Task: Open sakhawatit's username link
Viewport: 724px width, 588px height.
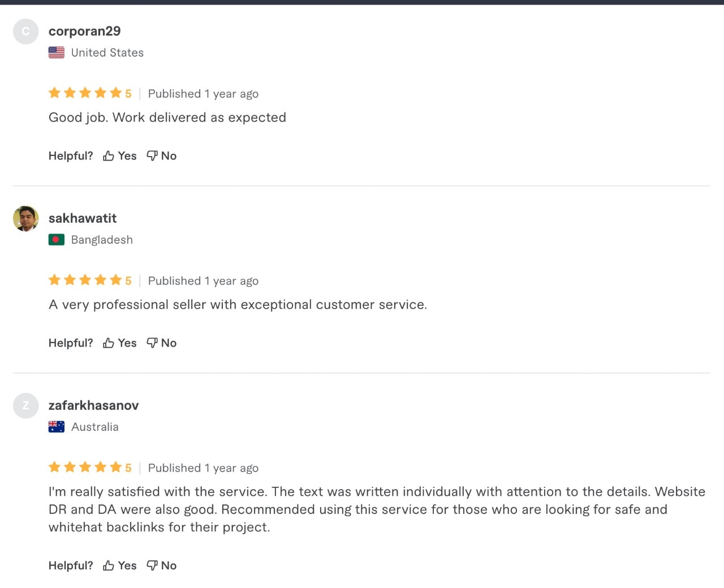Action: pos(83,218)
